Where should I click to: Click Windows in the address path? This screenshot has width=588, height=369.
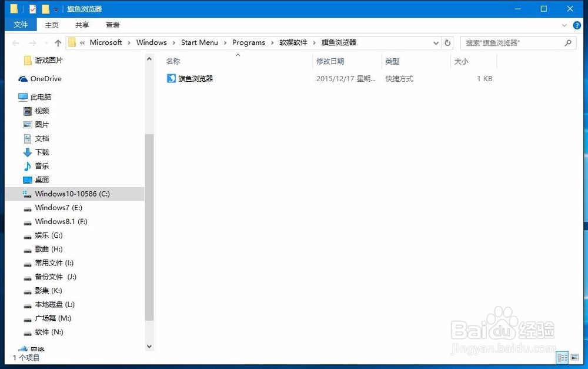(x=152, y=42)
